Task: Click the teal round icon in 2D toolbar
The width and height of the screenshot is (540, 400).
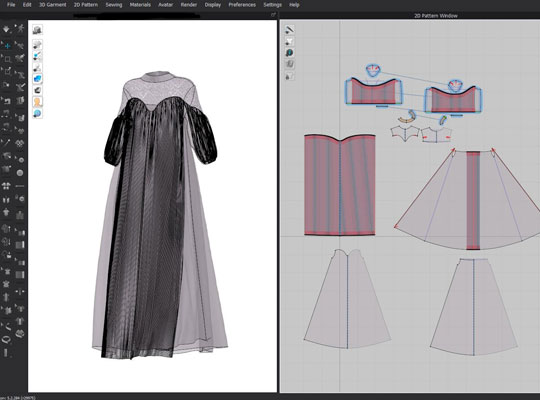Action: (x=290, y=53)
